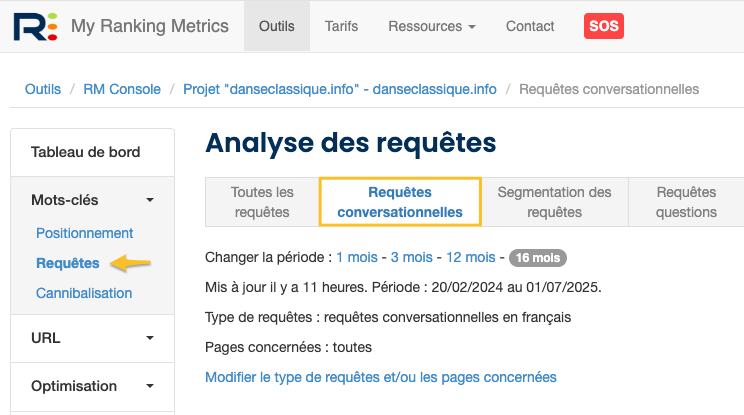The height and width of the screenshot is (415, 744).
Task: Click the text 'Pages concernées : toutes'
Action: (x=288, y=347)
